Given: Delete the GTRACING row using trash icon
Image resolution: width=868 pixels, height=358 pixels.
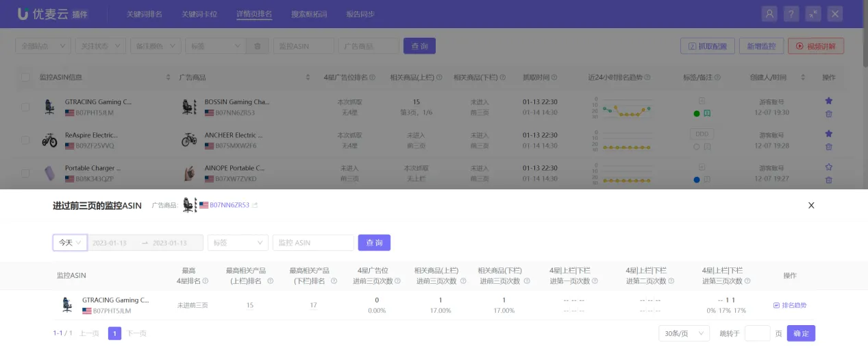Looking at the screenshot, I should [828, 114].
